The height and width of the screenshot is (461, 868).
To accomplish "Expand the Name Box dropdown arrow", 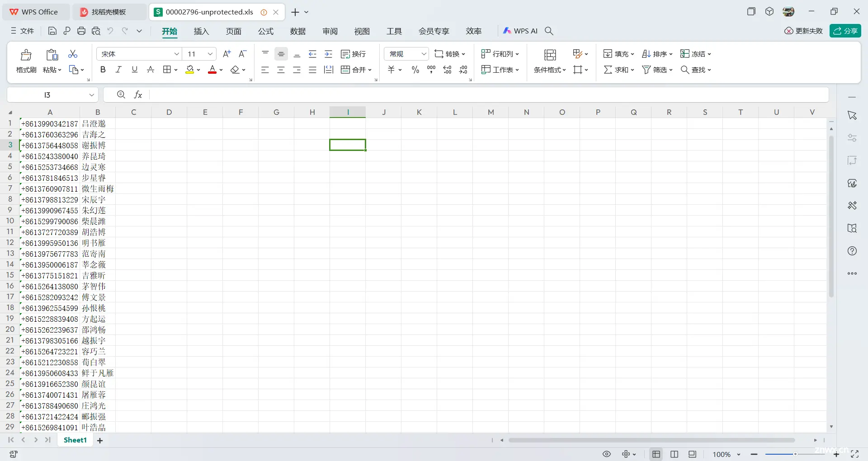I will pyautogui.click(x=92, y=94).
